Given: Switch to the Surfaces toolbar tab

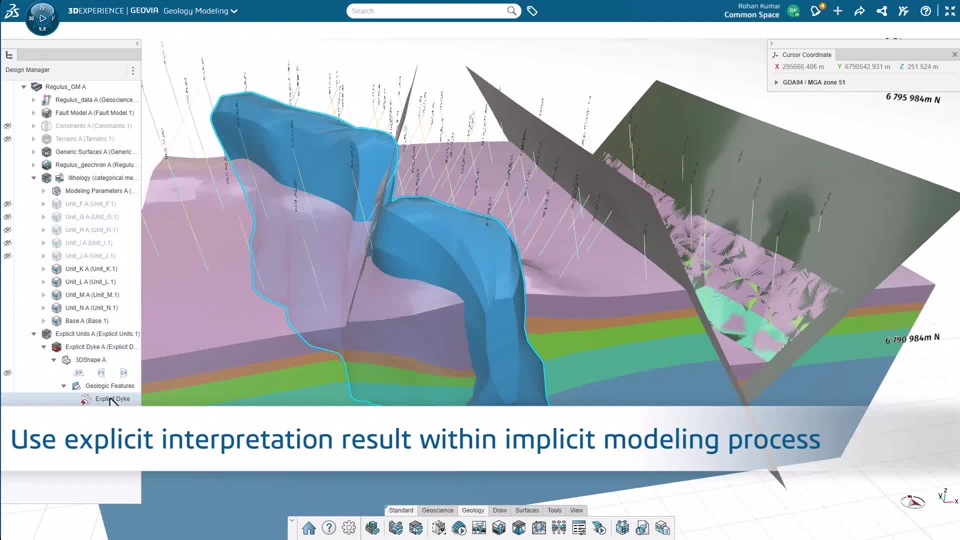Looking at the screenshot, I should pyautogui.click(x=527, y=510).
